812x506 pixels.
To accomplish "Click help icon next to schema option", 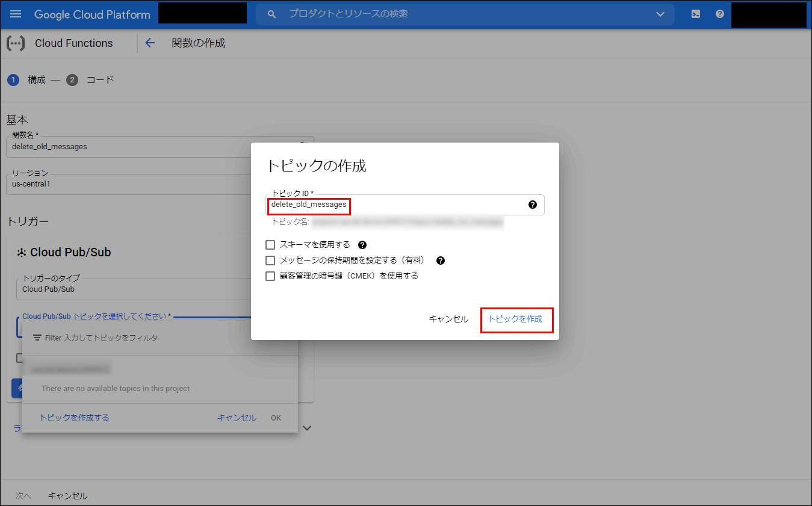I will coord(362,245).
